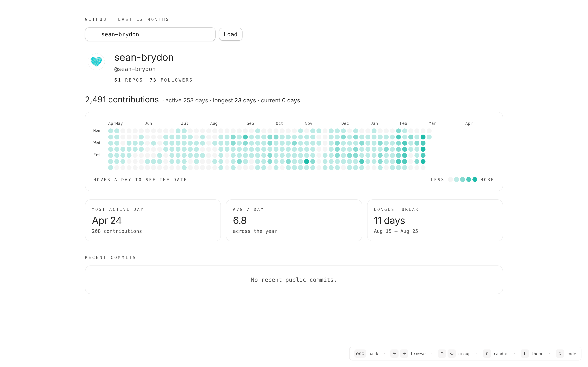This screenshot has height=367, width=588.
Task: Click the up arrow group key icon
Action: tap(442, 353)
